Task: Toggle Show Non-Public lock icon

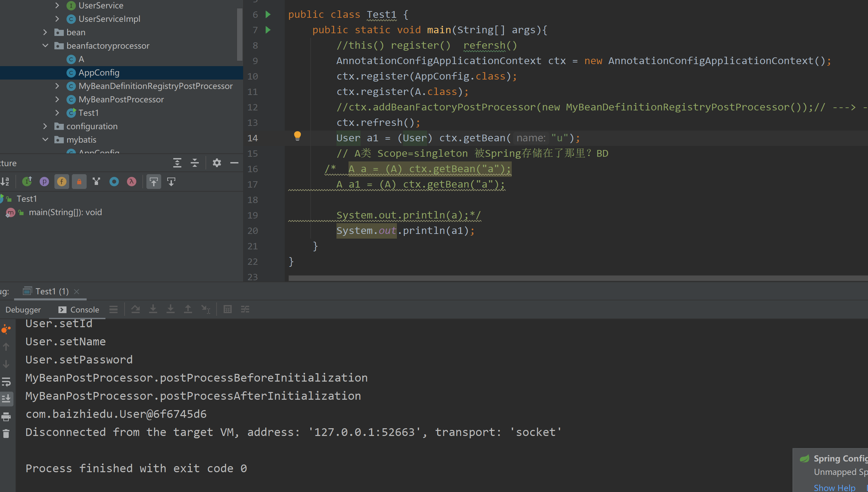Action: [x=79, y=182]
